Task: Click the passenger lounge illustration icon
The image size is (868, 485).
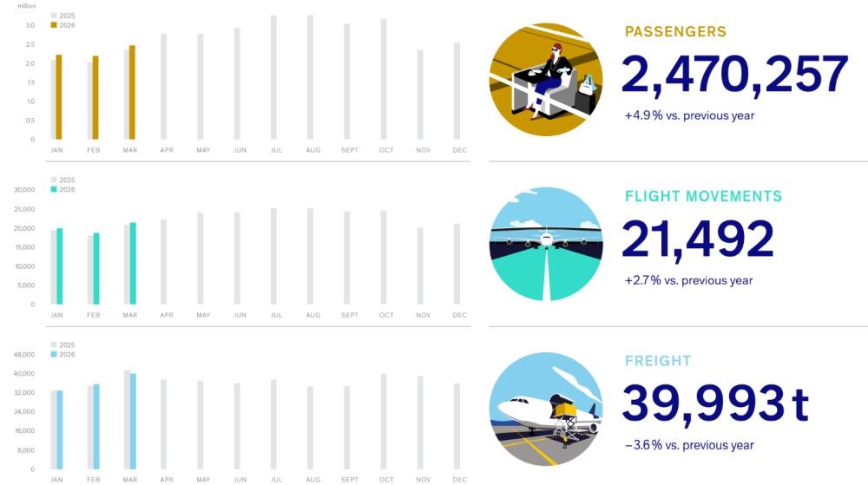Action: pyautogui.click(x=546, y=80)
